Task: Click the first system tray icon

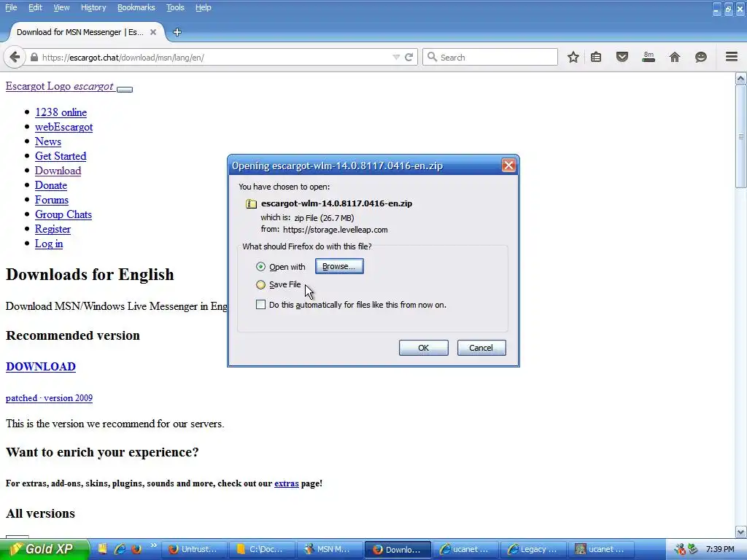Action: pyautogui.click(x=680, y=549)
